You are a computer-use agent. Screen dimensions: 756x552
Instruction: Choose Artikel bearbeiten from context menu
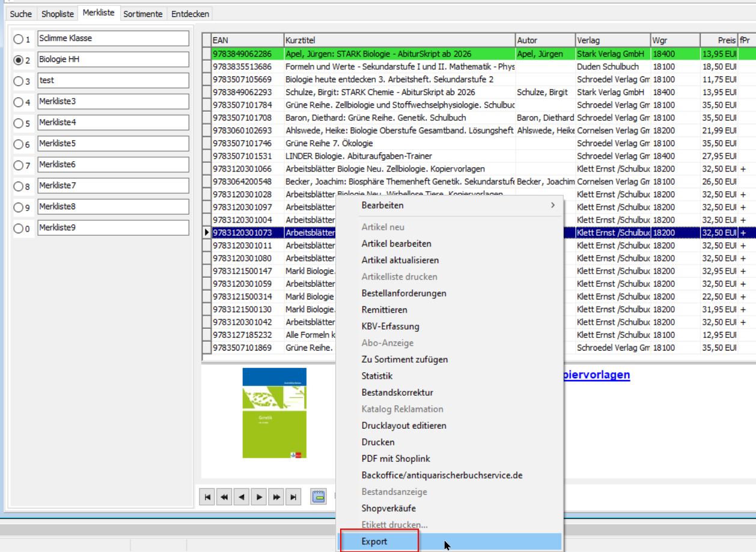(449, 244)
